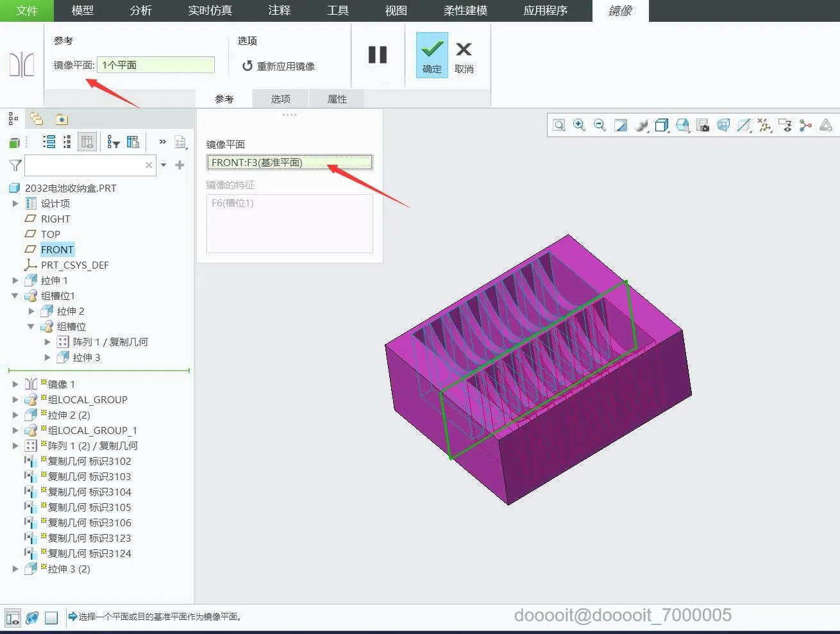
Task: Toggle the perspective view icon
Action: coord(723,125)
